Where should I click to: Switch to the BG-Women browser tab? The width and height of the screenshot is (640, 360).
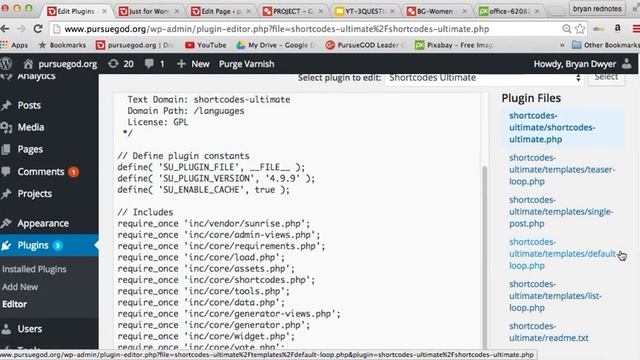pos(436,11)
